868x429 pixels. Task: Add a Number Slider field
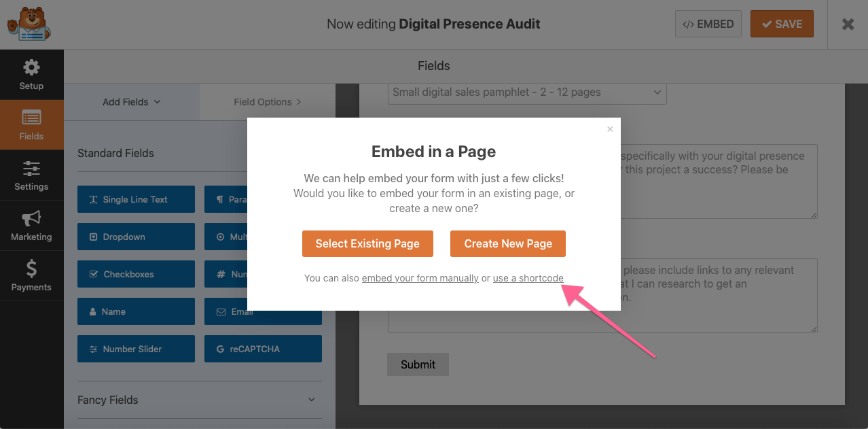(x=136, y=349)
